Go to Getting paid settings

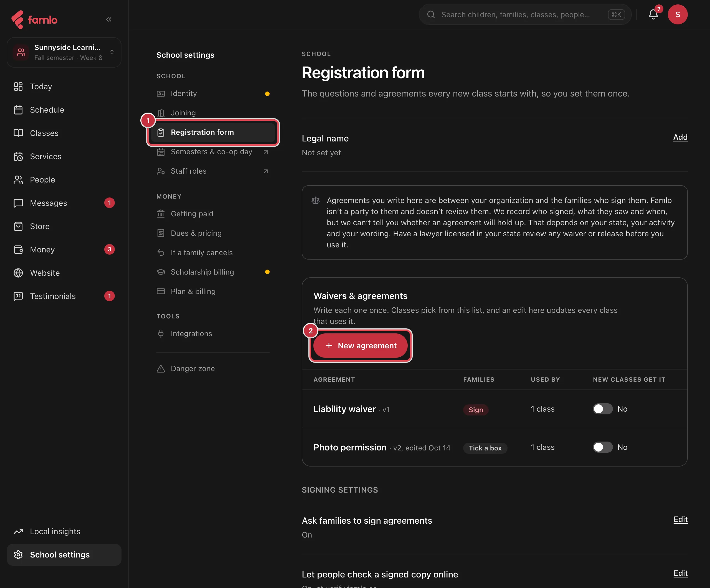[x=213, y=214]
